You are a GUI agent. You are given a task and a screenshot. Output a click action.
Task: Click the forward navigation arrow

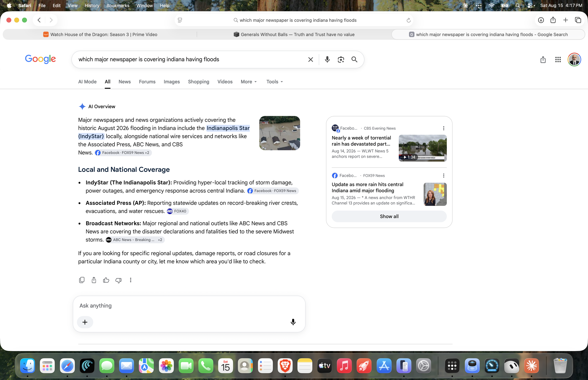(51, 20)
